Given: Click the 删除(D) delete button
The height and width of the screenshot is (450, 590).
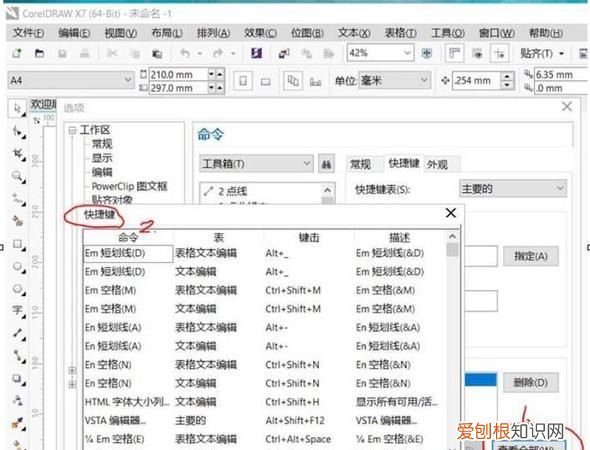Looking at the screenshot, I should (x=531, y=383).
